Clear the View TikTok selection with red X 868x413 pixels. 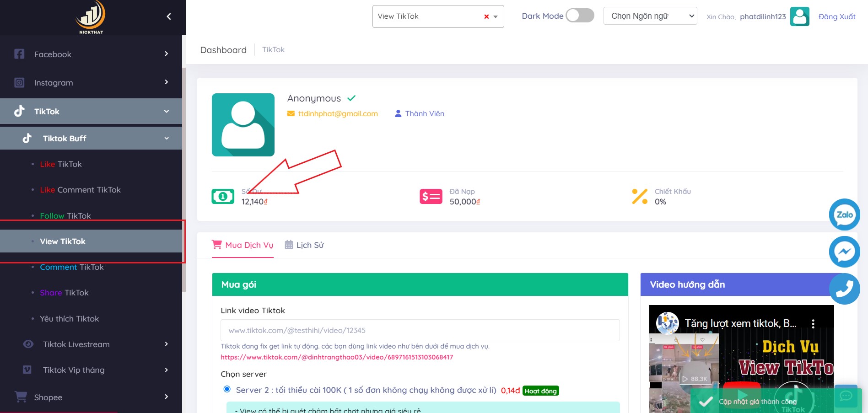[x=486, y=16]
